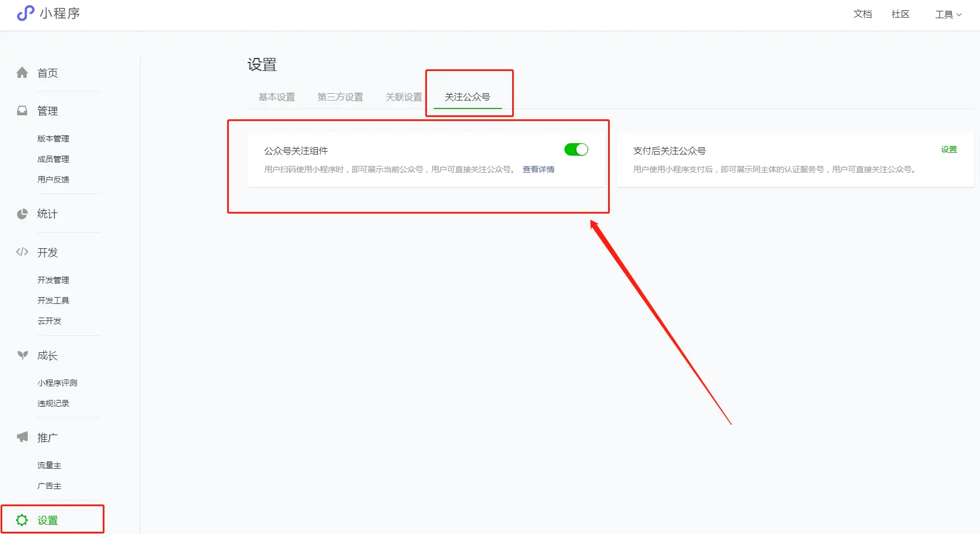Turn off the 公众号关注组件 switch

click(x=576, y=149)
